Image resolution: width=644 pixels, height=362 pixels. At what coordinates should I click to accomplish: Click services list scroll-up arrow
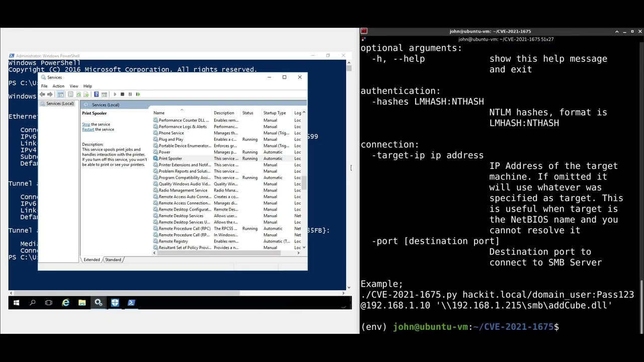304,113
